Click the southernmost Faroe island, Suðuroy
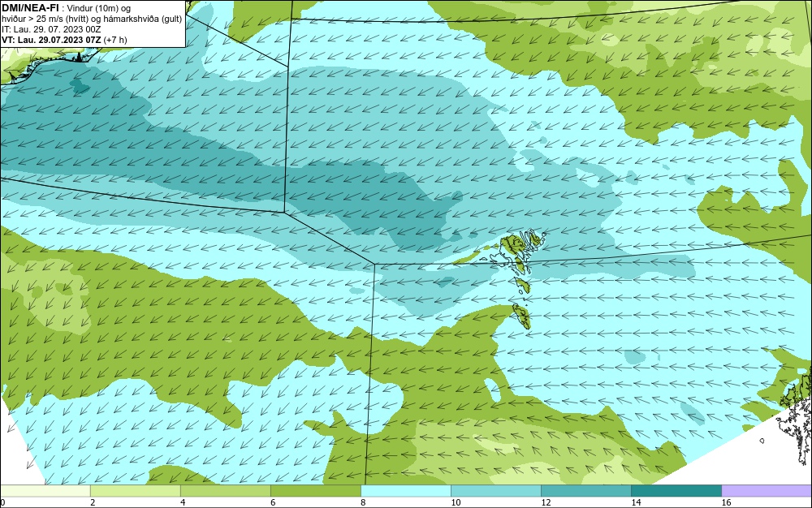 521,316
